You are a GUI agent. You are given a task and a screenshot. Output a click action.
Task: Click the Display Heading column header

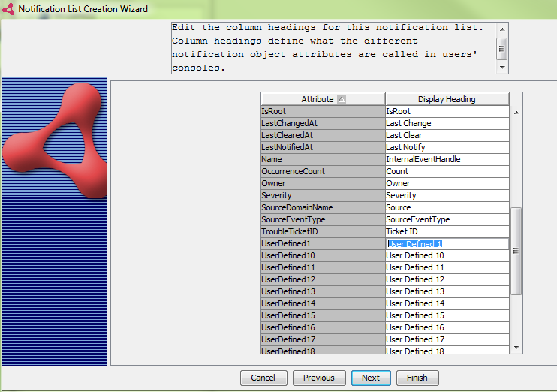[447, 99]
